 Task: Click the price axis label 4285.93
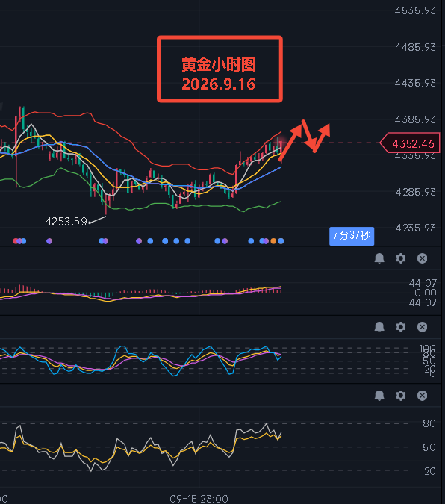click(415, 192)
